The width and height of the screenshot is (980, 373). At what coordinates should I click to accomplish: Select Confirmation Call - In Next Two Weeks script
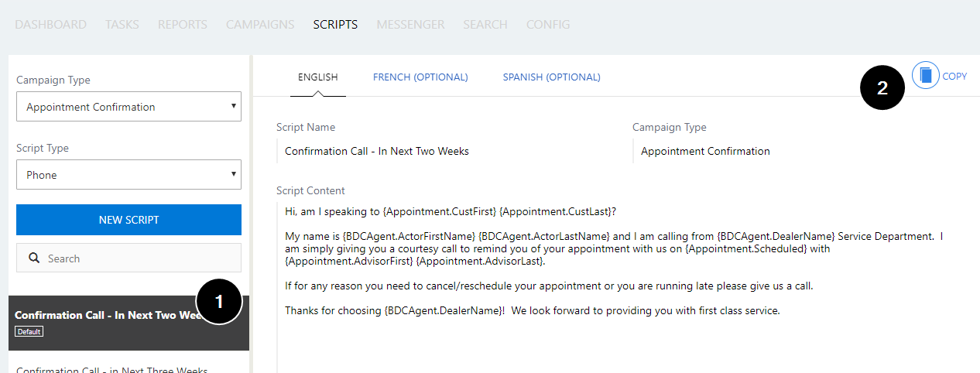(128, 323)
